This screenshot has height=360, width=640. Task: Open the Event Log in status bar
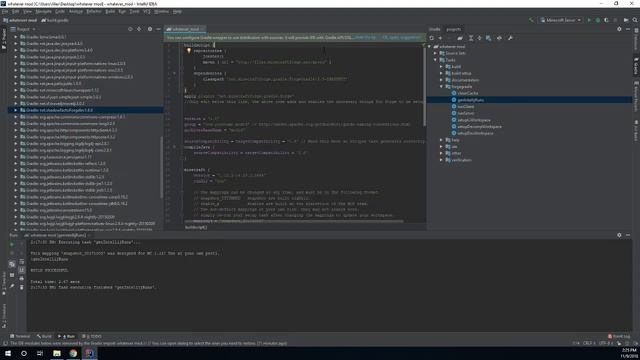coord(619,336)
